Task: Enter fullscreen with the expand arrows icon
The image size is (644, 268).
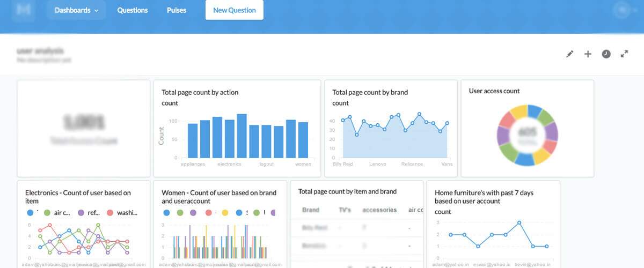Action: click(624, 54)
